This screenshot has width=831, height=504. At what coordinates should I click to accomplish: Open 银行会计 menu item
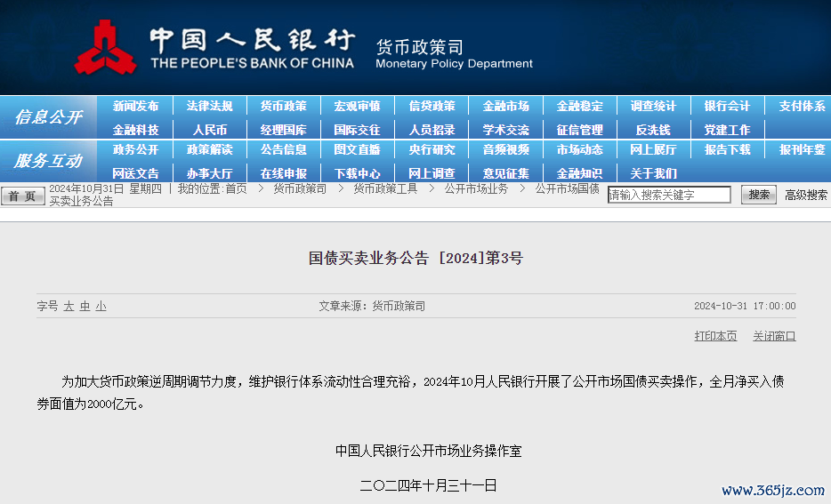coord(727,107)
